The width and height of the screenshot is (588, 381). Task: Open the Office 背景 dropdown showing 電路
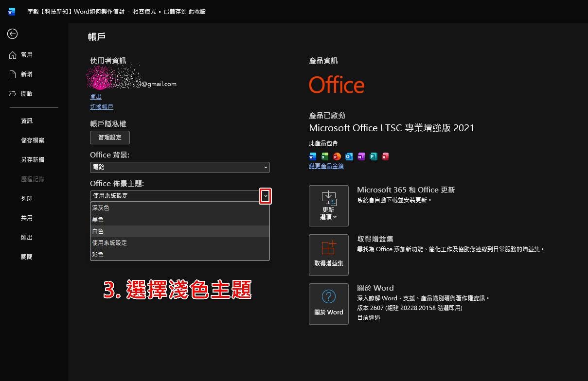pyautogui.click(x=180, y=167)
